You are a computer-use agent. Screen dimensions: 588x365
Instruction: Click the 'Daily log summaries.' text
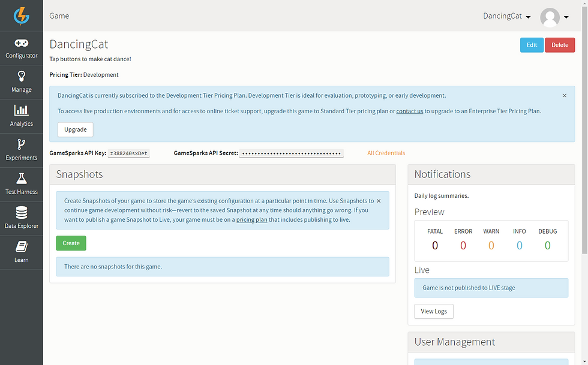pyautogui.click(x=442, y=195)
